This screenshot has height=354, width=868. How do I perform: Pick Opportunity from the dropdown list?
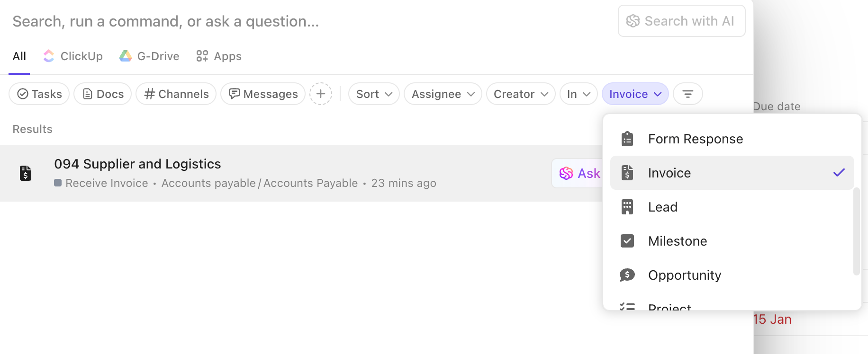pos(684,275)
